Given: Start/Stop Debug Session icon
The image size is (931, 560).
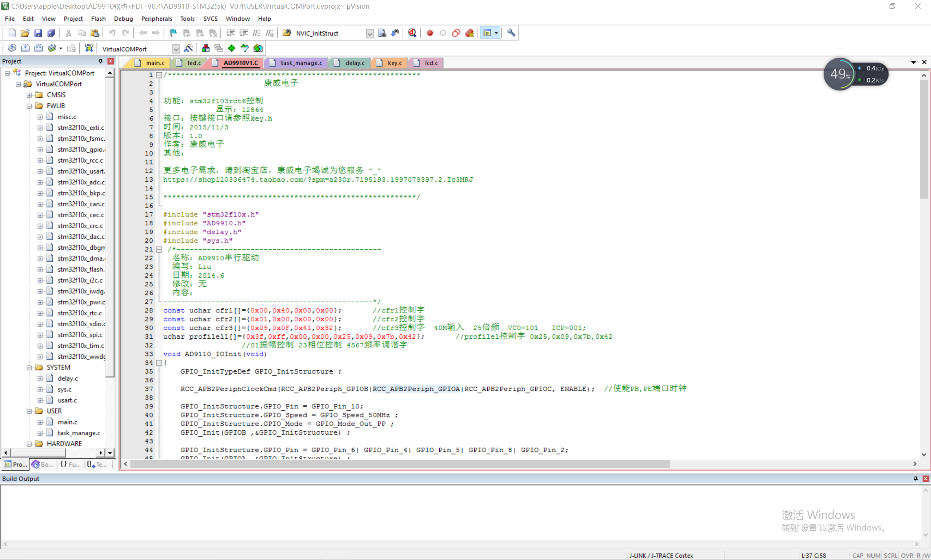Looking at the screenshot, I should (412, 33).
